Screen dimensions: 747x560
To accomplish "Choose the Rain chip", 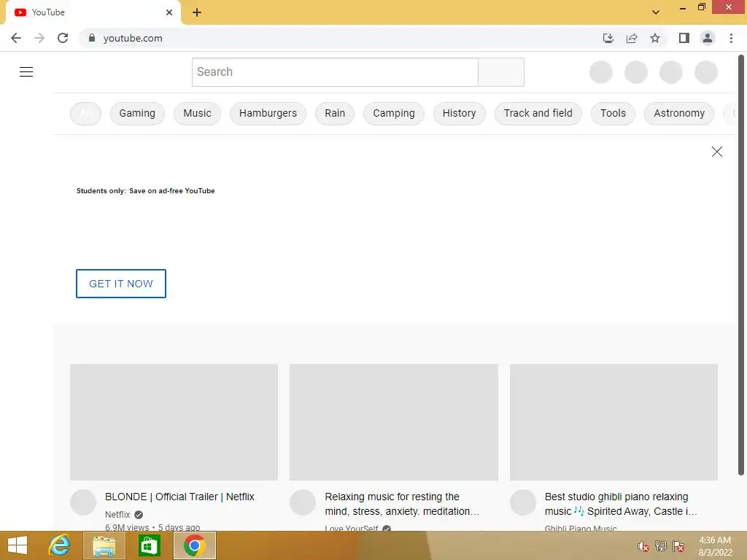I will pos(335,113).
